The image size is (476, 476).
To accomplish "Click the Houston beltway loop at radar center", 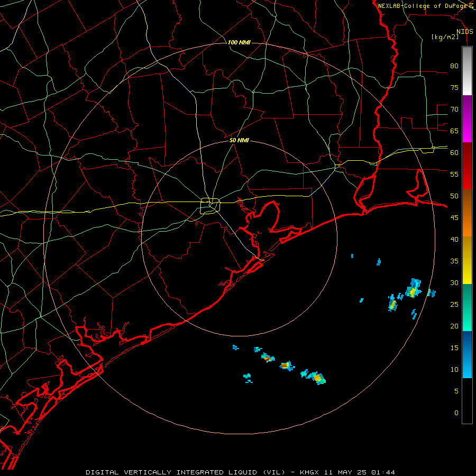I will pos(210,206).
